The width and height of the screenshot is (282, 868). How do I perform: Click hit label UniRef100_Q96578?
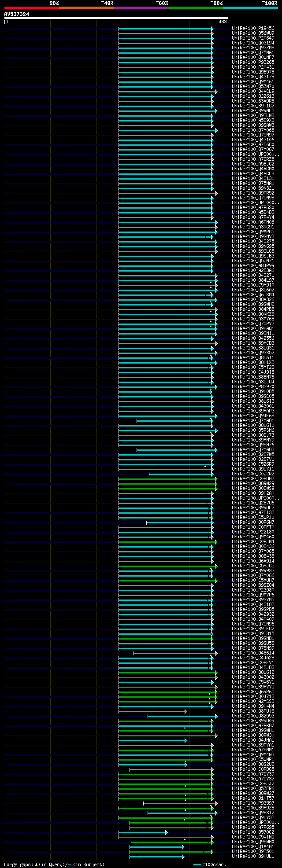(253, 72)
